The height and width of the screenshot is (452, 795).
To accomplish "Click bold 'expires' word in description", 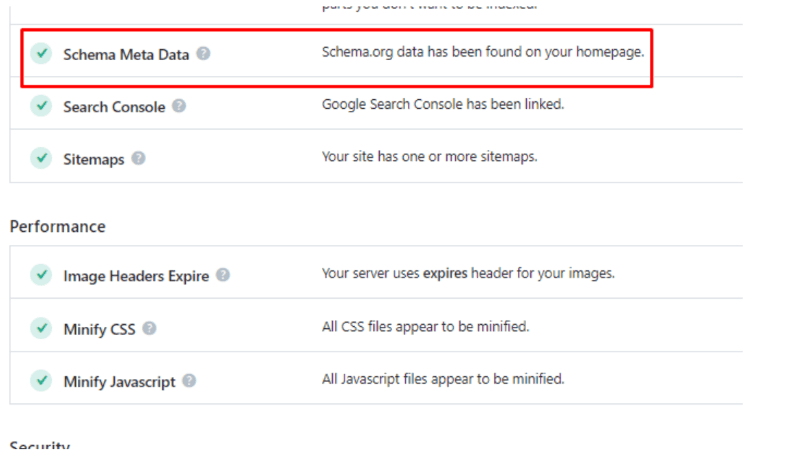I will point(445,273).
